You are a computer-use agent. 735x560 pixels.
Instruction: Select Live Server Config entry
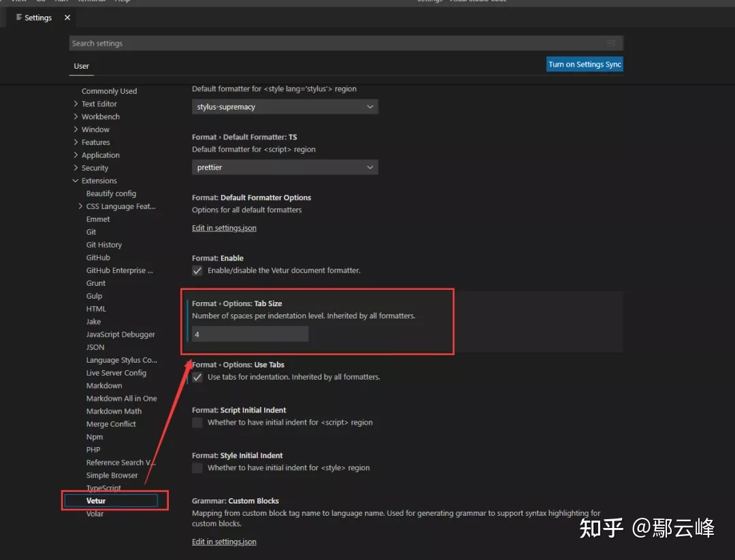116,373
